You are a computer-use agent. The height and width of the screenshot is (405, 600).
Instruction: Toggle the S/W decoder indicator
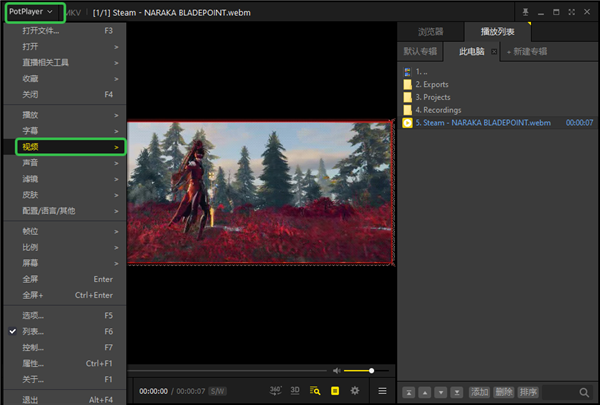pos(216,390)
